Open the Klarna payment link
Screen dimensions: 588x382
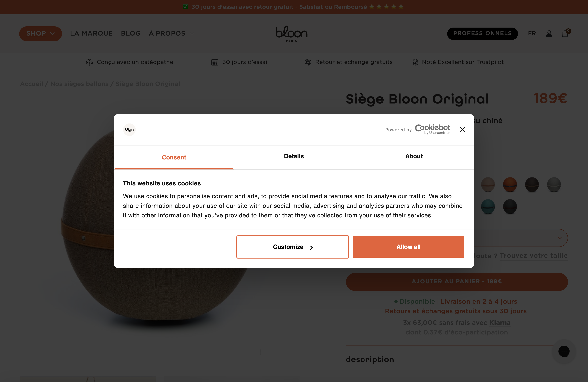(499, 323)
